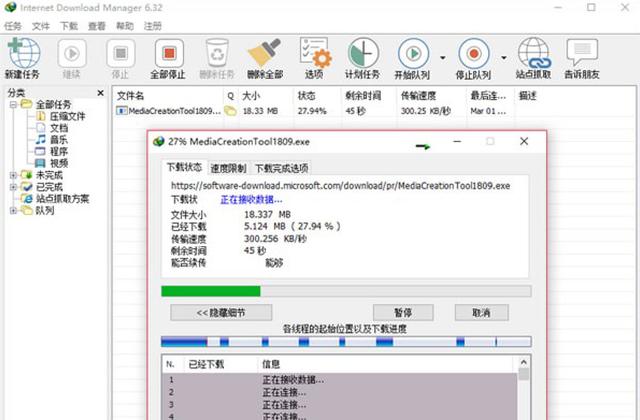The image size is (640, 420).
Task: Open 选项 (options) gear icon
Action: tap(314, 53)
